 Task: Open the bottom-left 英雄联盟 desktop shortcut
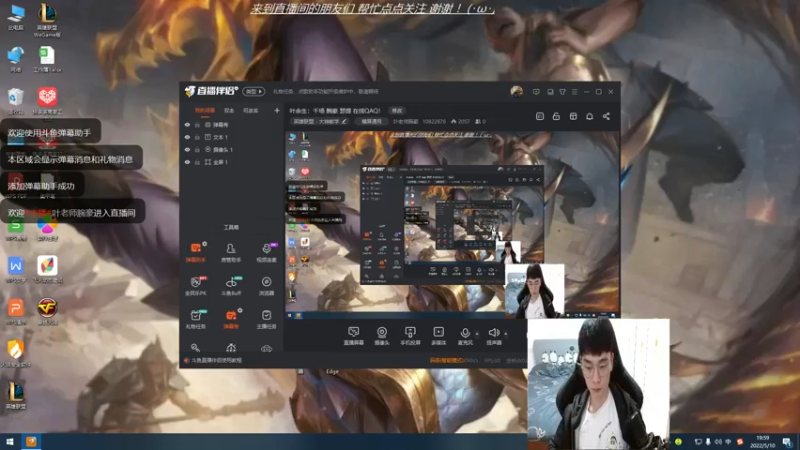pyautogui.click(x=15, y=396)
